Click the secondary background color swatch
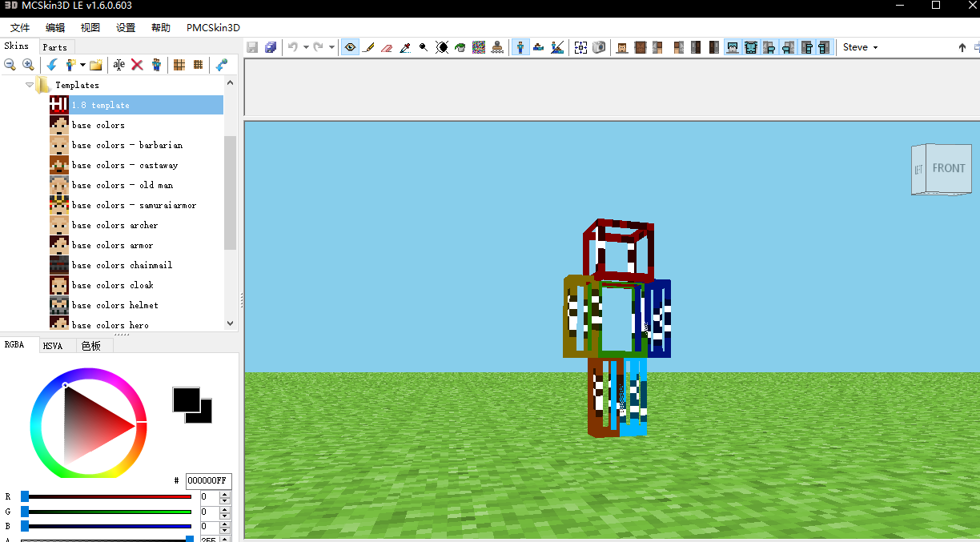Image resolution: width=980 pixels, height=542 pixels. coord(205,416)
